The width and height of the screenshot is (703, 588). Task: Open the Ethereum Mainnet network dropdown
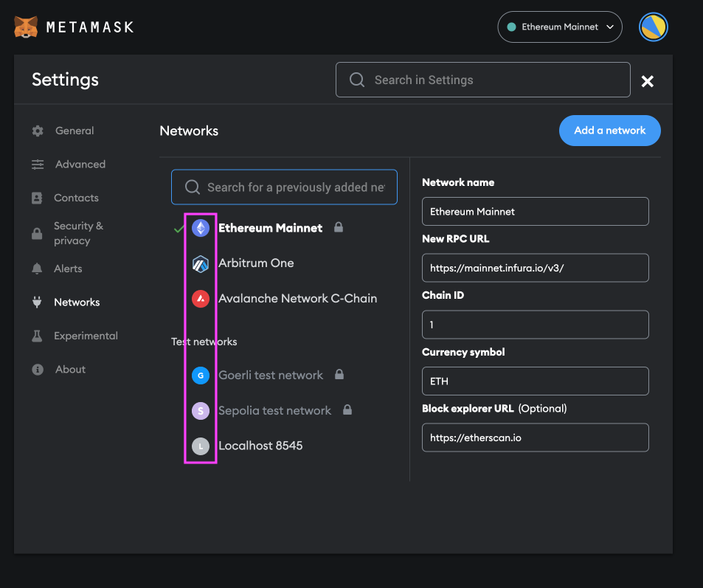point(559,27)
